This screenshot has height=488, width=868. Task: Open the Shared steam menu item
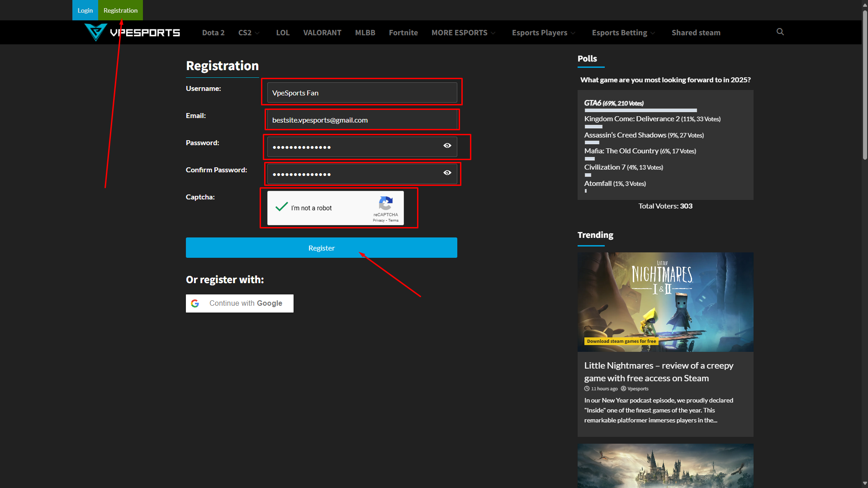[696, 33]
